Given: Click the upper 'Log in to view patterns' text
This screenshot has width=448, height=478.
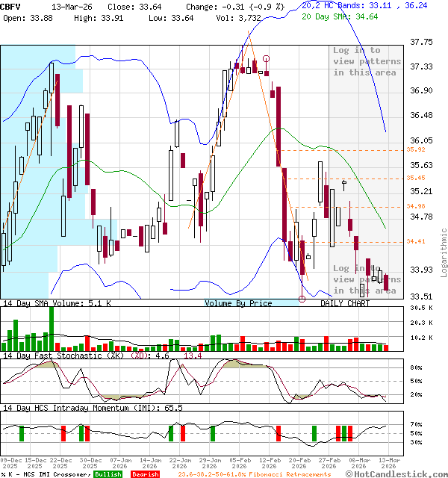Looking at the screenshot, I should [x=367, y=61].
